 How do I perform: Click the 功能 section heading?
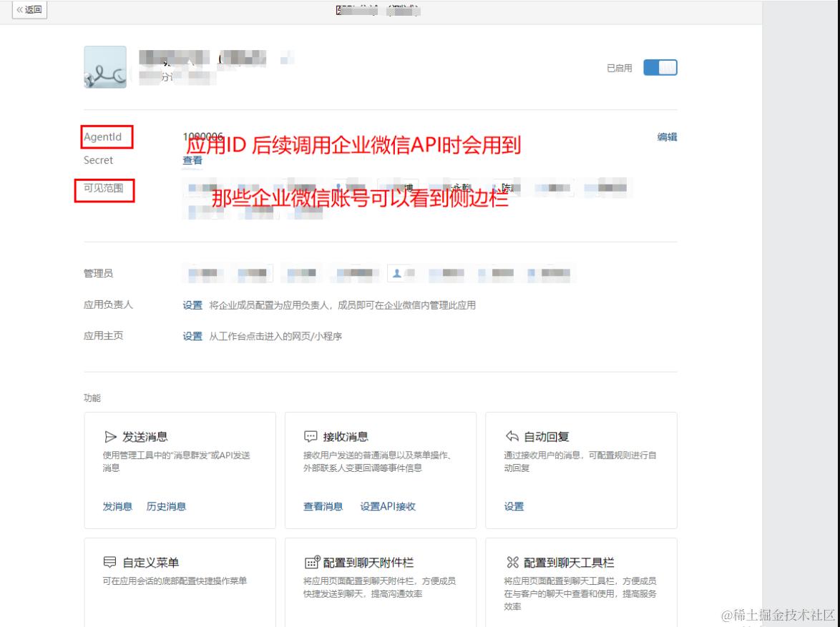click(x=92, y=398)
